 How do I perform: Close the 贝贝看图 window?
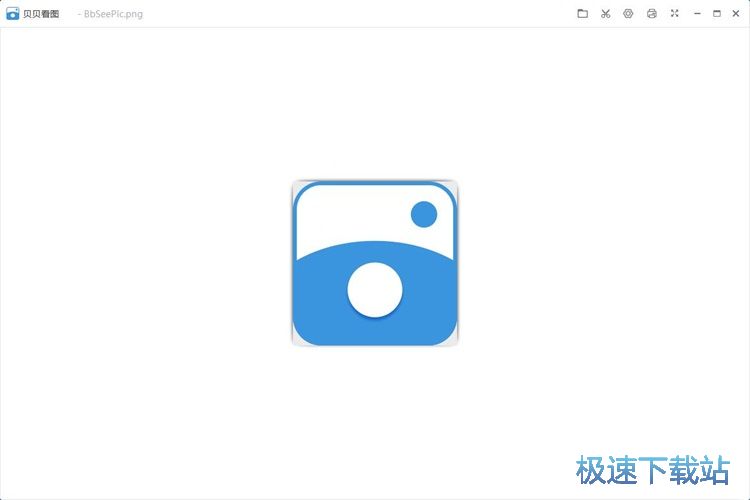[x=736, y=13]
